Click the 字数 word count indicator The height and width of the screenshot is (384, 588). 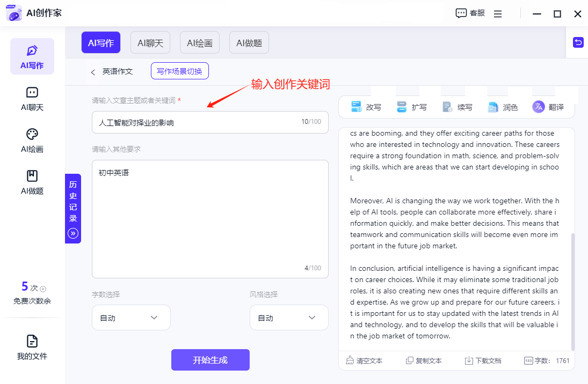(547, 360)
